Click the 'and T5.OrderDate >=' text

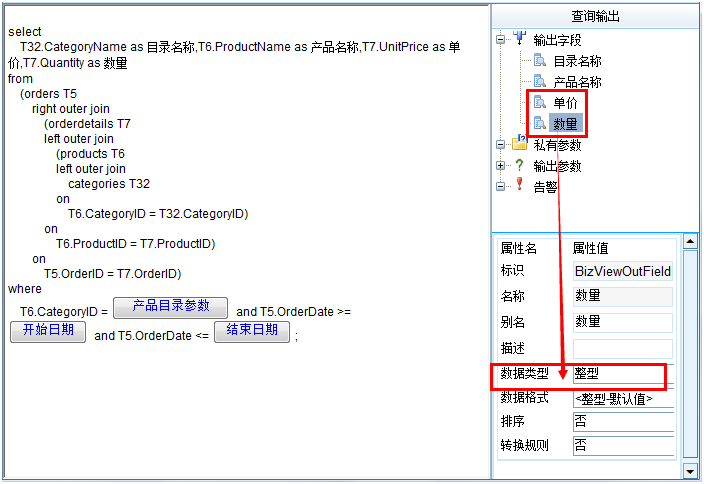click(x=294, y=312)
